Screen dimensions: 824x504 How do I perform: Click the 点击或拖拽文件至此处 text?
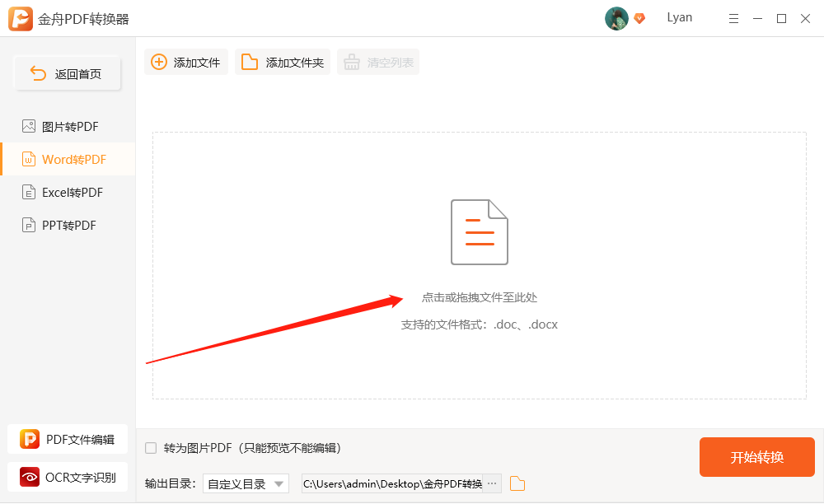480,297
